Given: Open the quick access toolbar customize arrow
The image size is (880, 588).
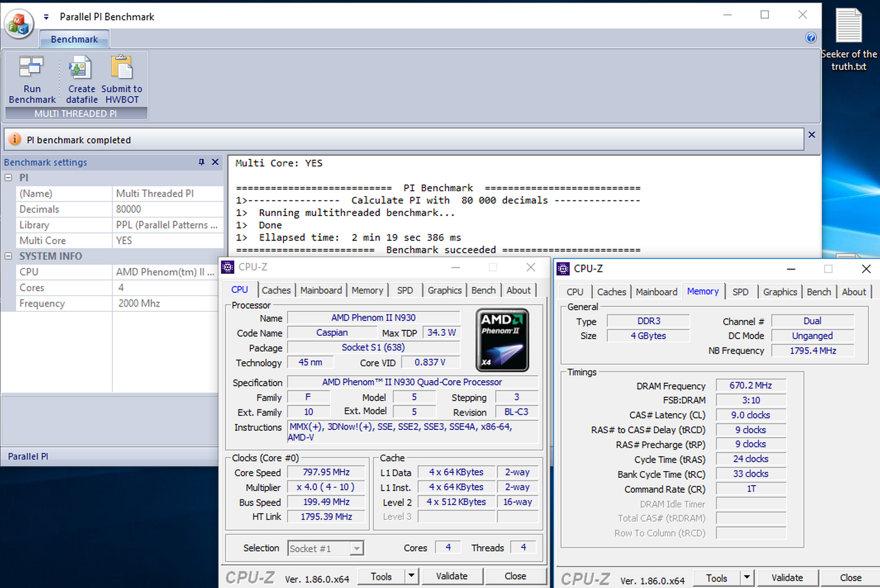Looking at the screenshot, I should coord(46,17).
